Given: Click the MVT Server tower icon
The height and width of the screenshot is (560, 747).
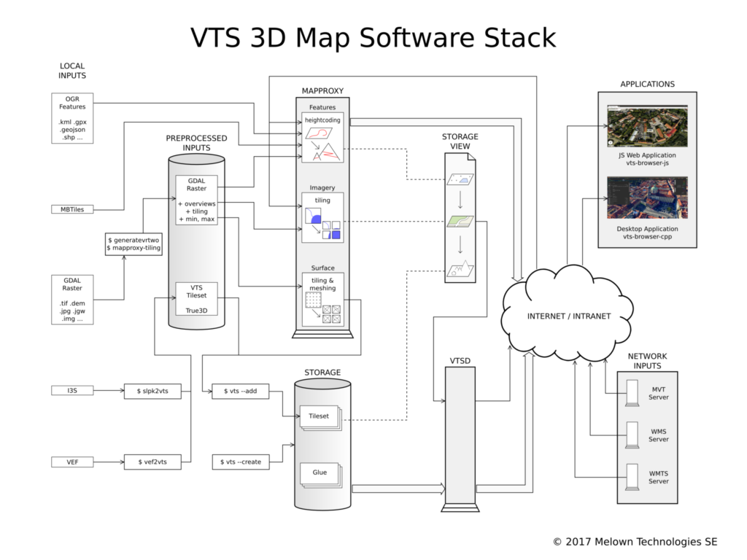Looking at the screenshot, I should (x=632, y=393).
